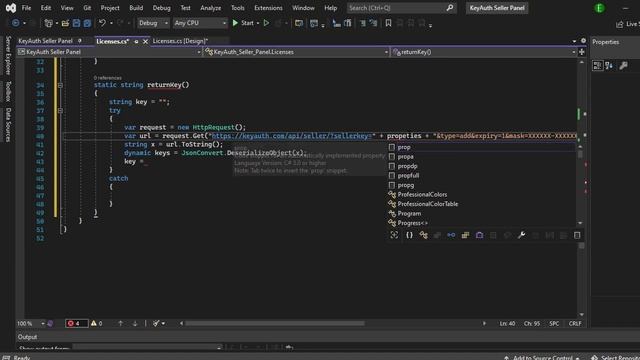
Task: Toggle the namespaces filter braces icon
Action: click(409, 235)
